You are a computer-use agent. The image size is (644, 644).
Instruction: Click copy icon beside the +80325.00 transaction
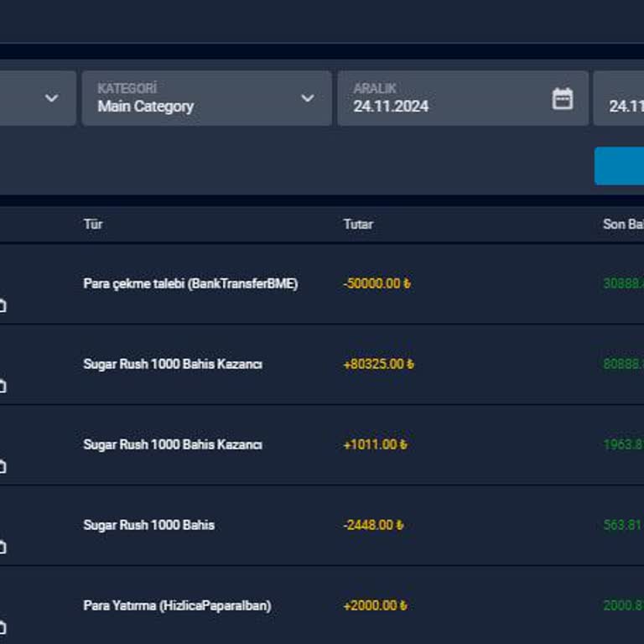click(x=3, y=386)
